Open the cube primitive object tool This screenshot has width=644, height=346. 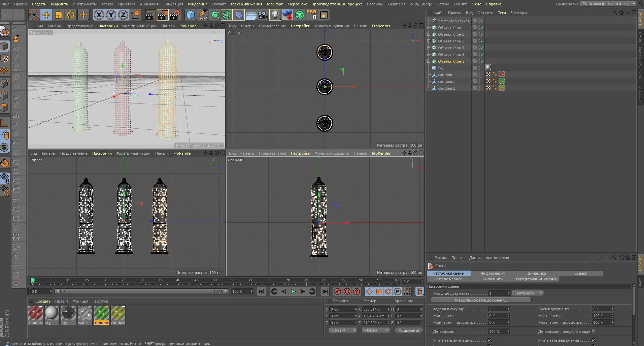click(x=191, y=15)
